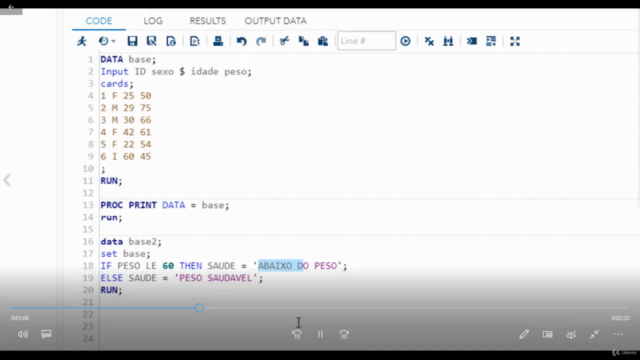Screen dimensions: 640x360
Task: Click the 'cards;' statement on line 3
Action: [x=117, y=84]
